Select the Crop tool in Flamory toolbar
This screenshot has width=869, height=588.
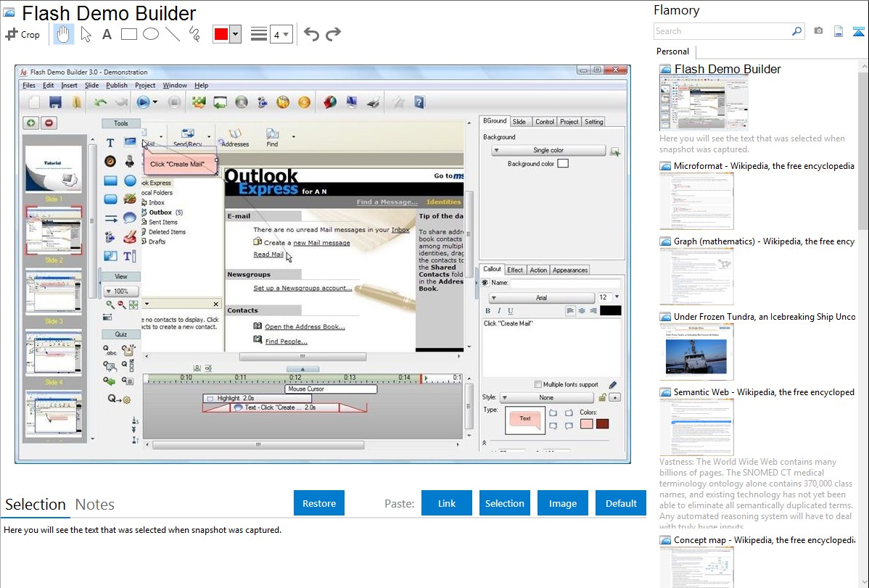click(22, 34)
